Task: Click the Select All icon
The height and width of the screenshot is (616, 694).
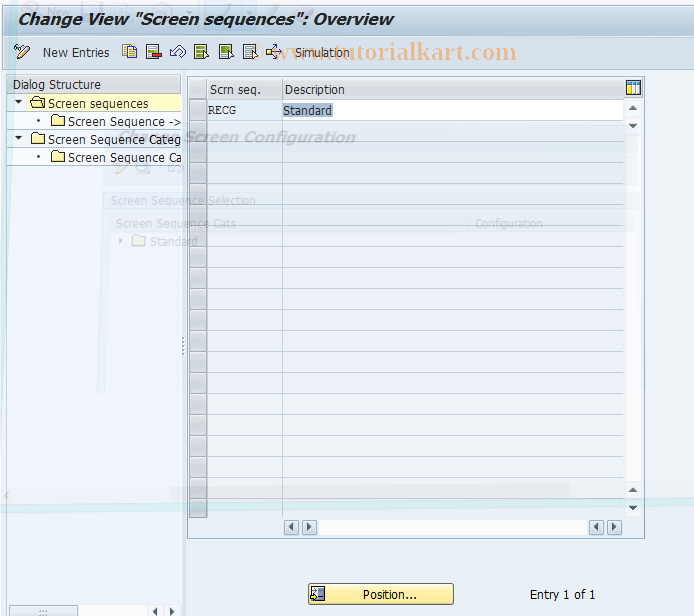Action: [202, 52]
